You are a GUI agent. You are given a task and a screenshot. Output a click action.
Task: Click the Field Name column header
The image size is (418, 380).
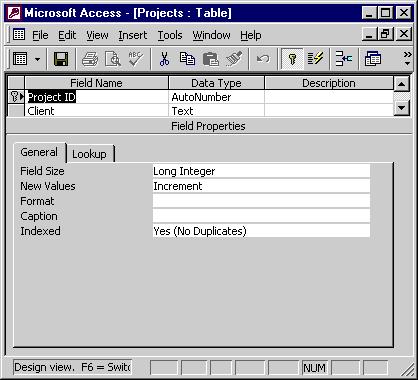tap(96, 83)
